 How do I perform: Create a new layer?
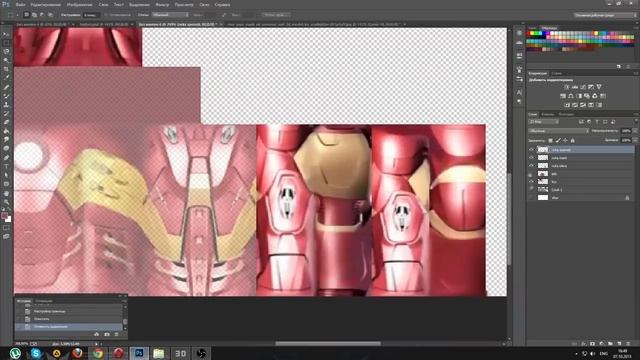(x=619, y=344)
